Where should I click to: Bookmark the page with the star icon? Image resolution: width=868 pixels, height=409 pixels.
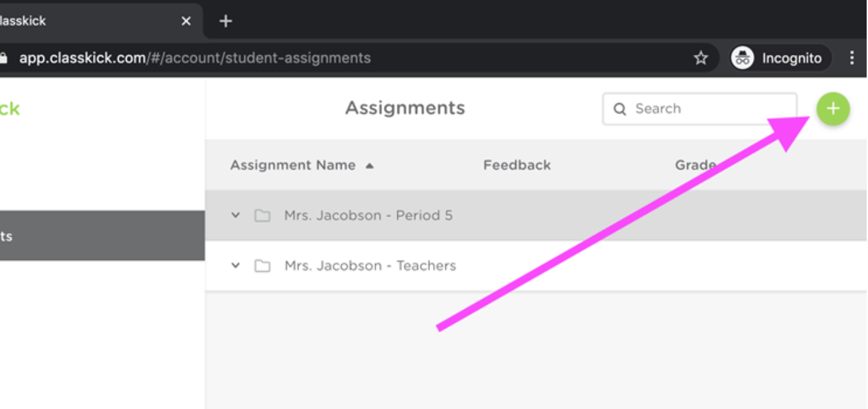coord(700,57)
